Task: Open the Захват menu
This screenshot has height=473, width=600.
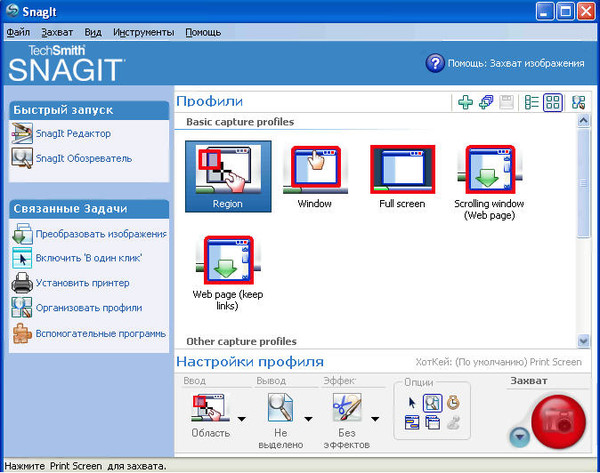Action: coord(57,33)
